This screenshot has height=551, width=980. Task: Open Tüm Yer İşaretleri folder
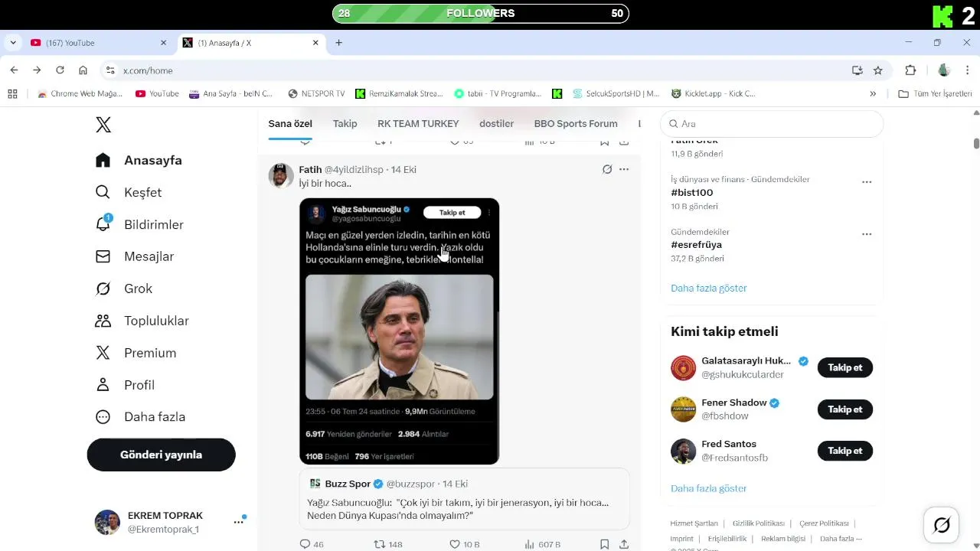(935, 93)
